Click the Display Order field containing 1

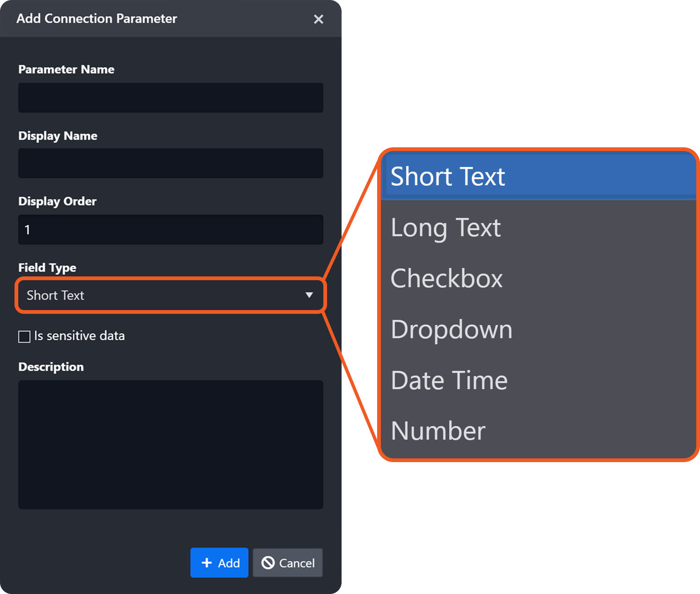click(x=170, y=230)
